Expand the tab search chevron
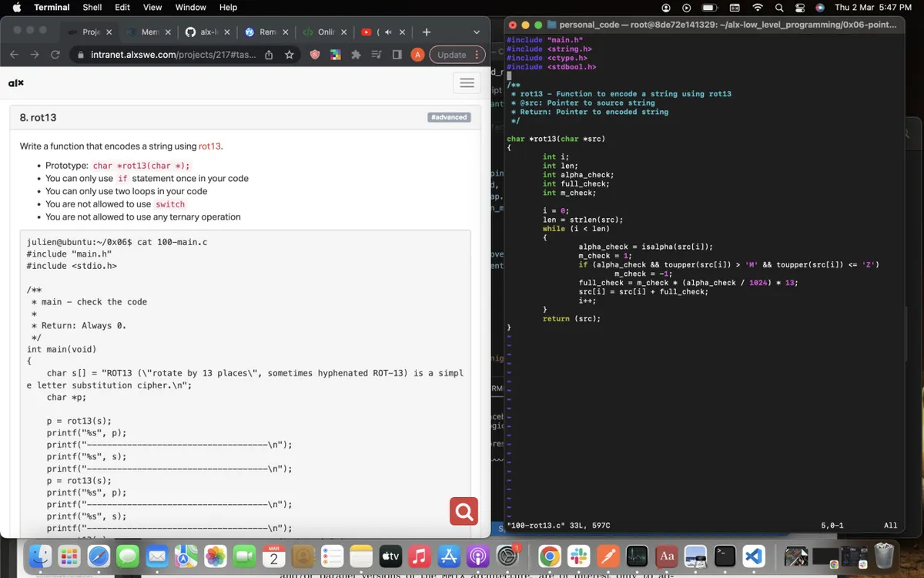The image size is (924, 578). pyautogui.click(x=477, y=32)
